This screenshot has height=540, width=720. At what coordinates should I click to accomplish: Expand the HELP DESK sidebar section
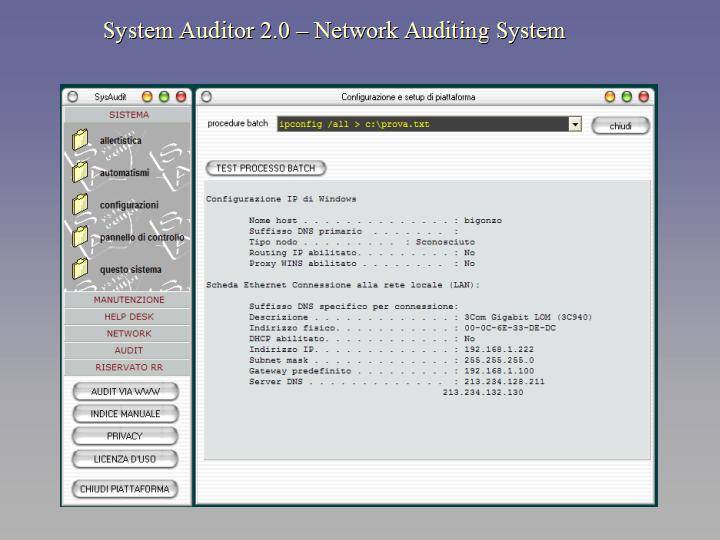[128, 317]
